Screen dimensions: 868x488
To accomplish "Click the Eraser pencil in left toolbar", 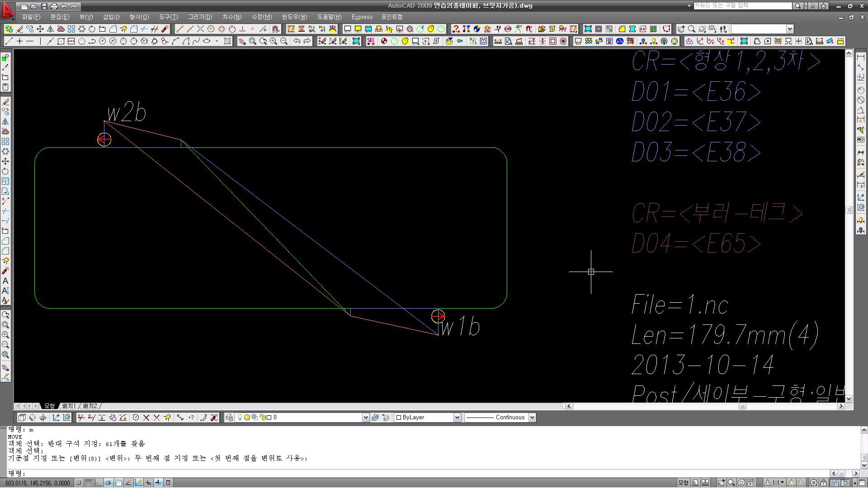I will pyautogui.click(x=5, y=102).
